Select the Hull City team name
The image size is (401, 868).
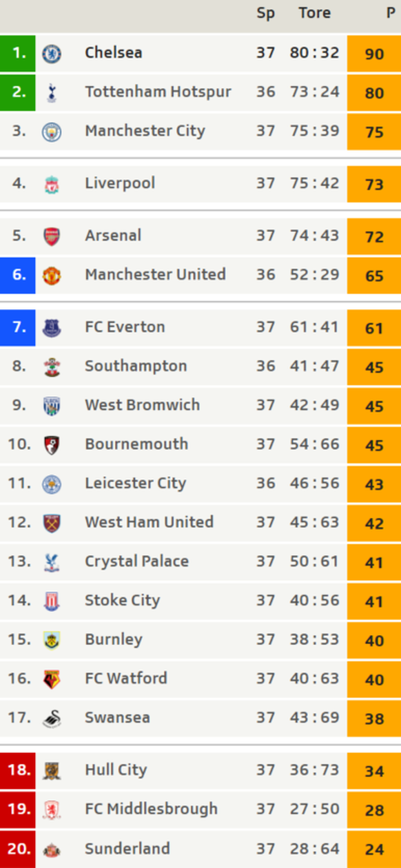tap(116, 770)
